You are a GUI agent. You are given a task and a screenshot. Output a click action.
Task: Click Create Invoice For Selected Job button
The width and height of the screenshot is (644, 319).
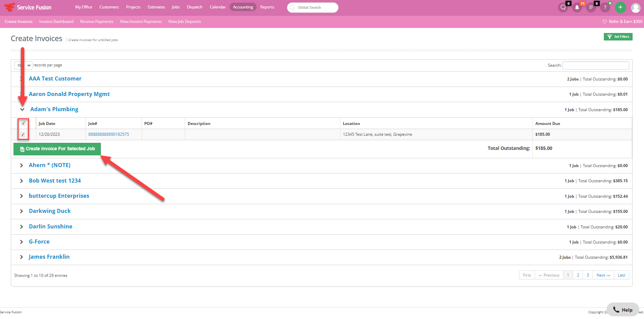(57, 149)
